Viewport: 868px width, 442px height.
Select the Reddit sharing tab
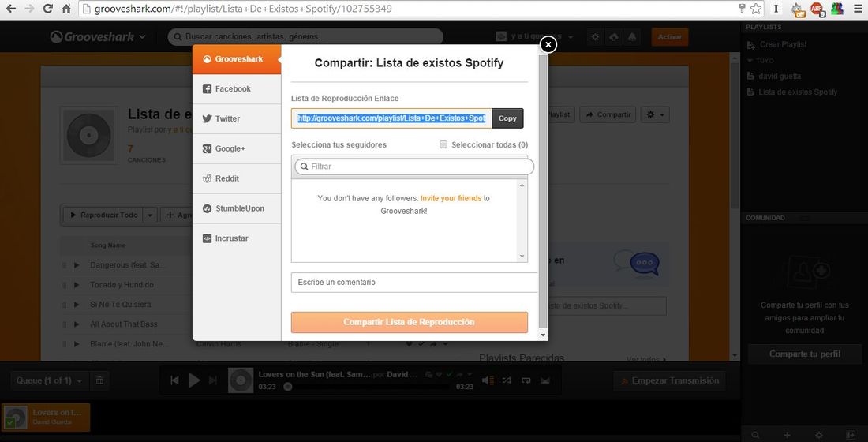237,179
